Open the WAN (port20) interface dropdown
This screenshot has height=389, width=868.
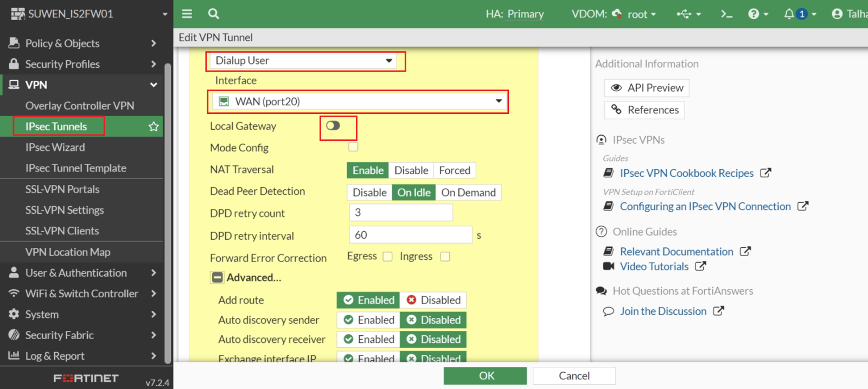(358, 101)
